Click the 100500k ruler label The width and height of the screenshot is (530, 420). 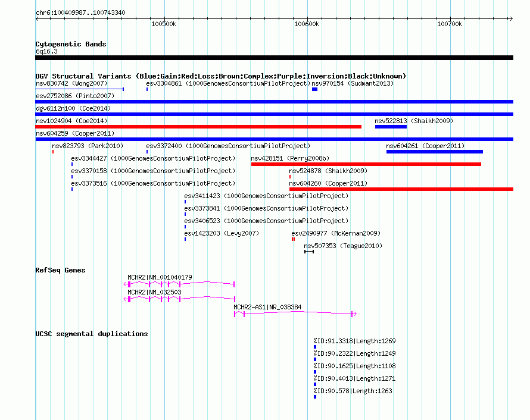(164, 24)
